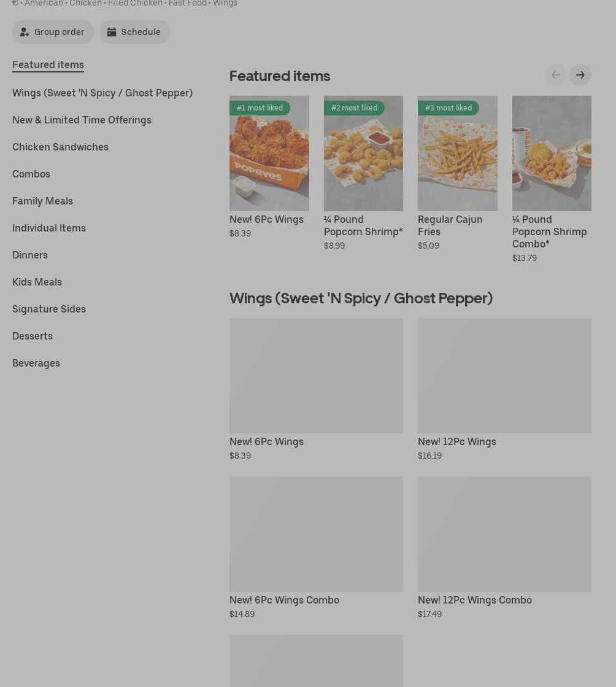Select Featured items in the sidebar menu
Screen dimensions: 616x687
pos(48,64)
